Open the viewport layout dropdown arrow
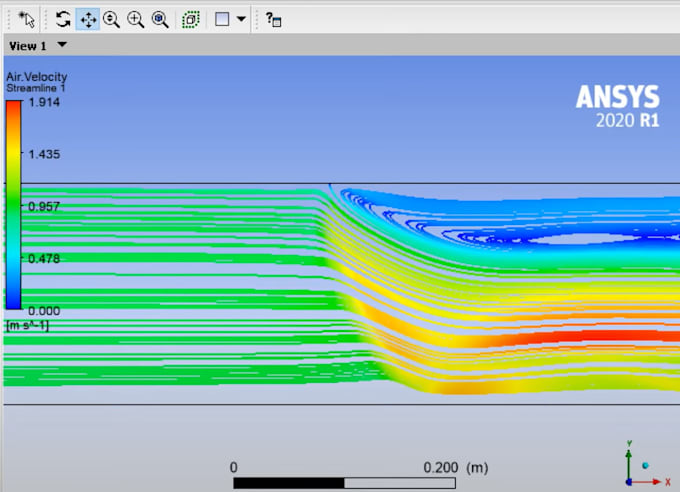 point(241,19)
